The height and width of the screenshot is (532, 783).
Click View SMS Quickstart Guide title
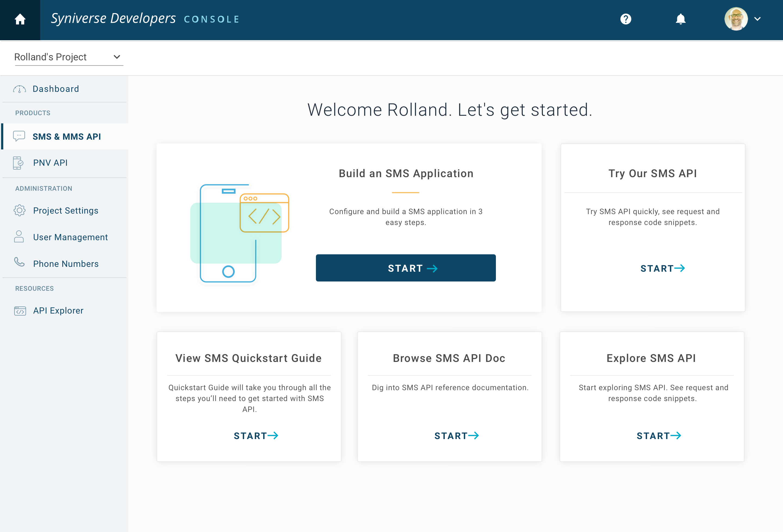tap(249, 358)
